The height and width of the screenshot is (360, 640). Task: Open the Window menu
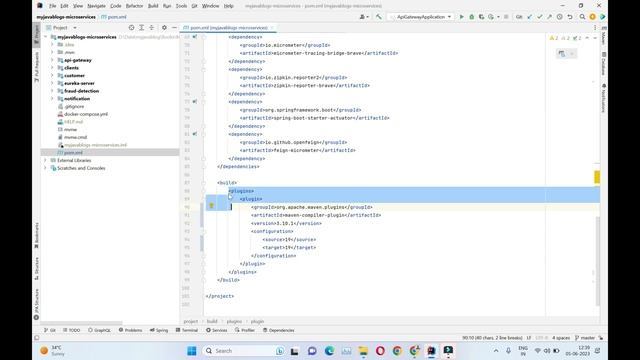211,6
